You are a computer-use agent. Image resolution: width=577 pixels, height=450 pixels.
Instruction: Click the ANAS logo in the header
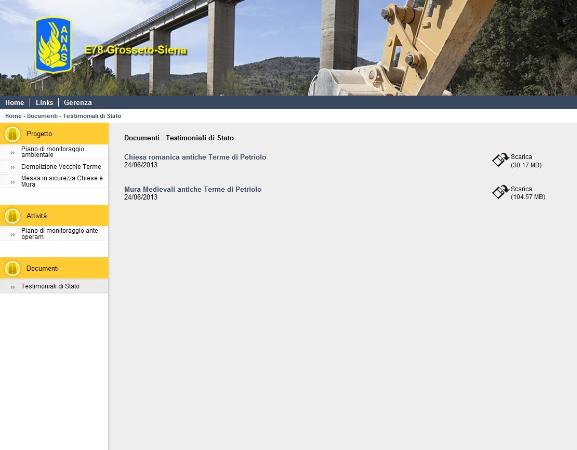pyautogui.click(x=53, y=45)
